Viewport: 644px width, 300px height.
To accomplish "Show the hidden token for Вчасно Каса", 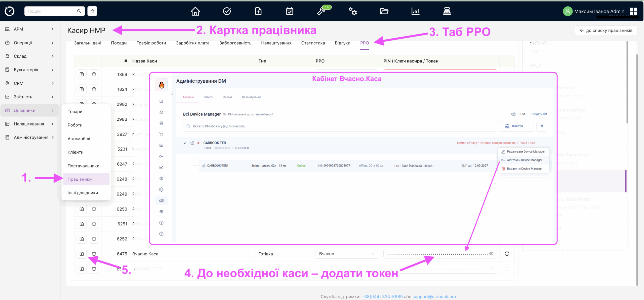I will (491, 254).
